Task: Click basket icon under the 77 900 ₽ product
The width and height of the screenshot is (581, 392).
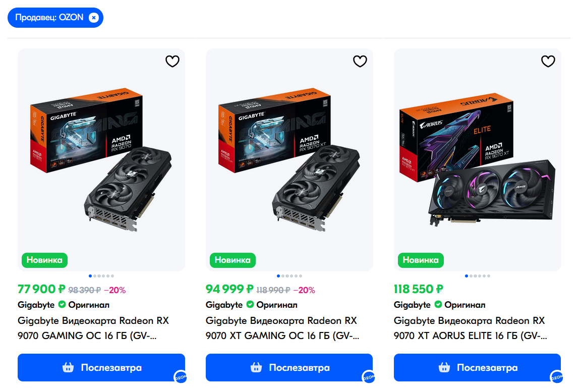Action: (x=68, y=368)
